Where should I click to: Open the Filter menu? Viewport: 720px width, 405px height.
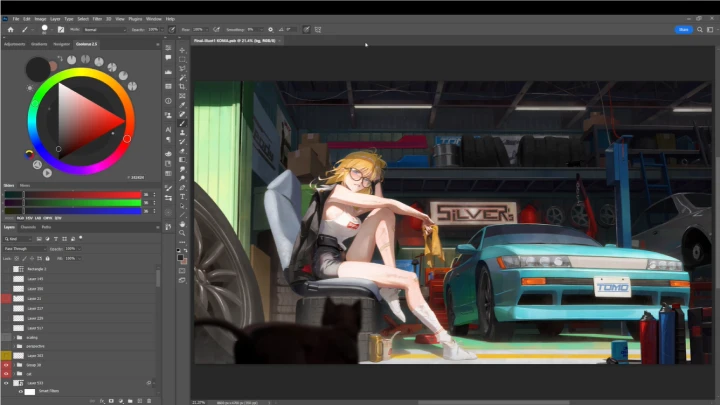(x=97, y=19)
